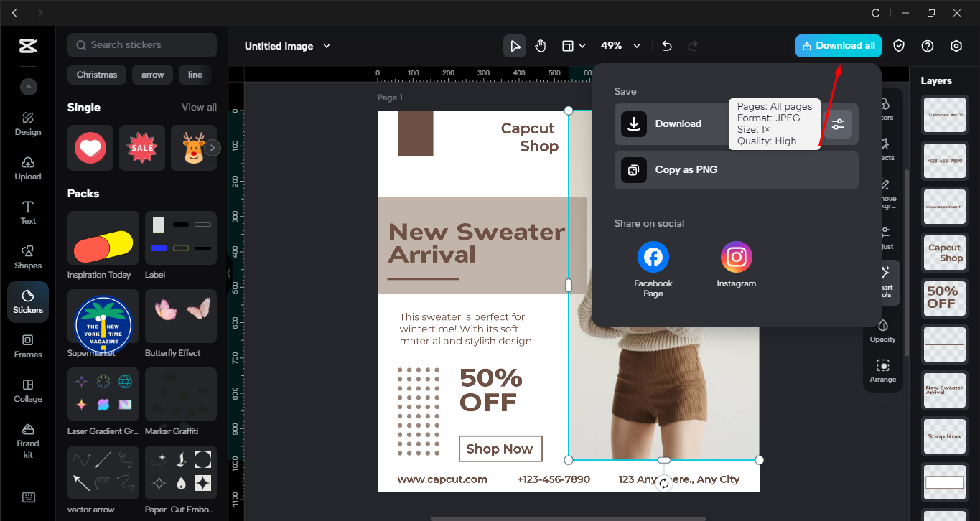Undo the last action
Viewport: 980px width, 521px height.
tap(667, 46)
